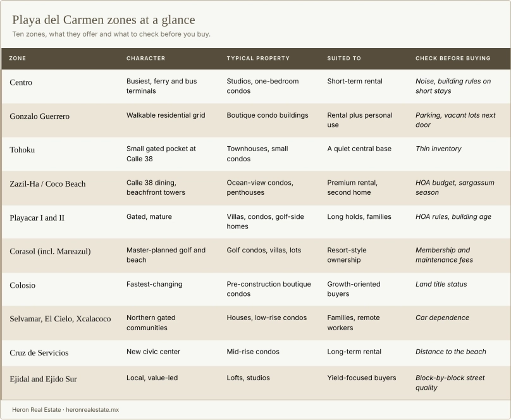Image resolution: width=511 pixels, height=420 pixels.
Task: Click 'Rental plus personal use' cell
Action: 360,120
